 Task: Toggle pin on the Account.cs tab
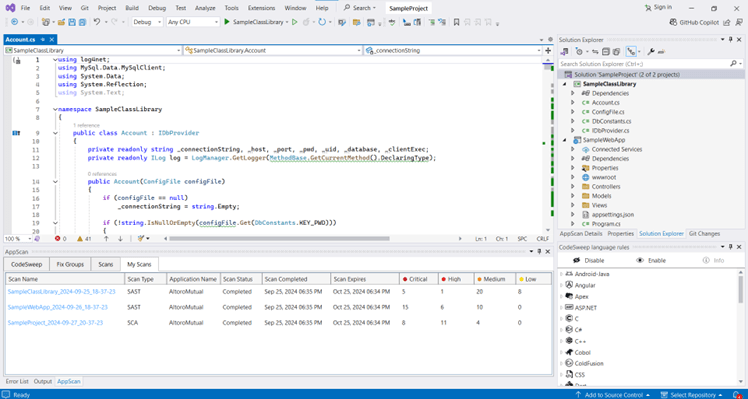pyautogui.click(x=42, y=40)
